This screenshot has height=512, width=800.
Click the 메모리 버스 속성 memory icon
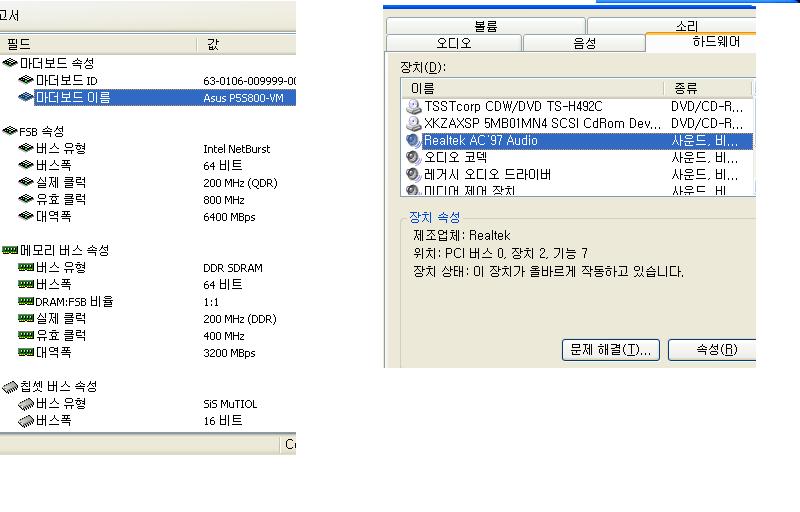[10, 250]
